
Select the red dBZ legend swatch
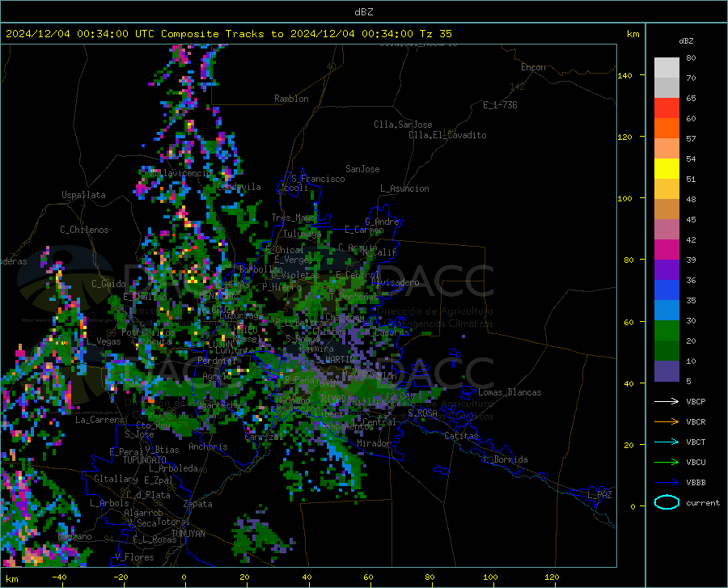point(667,108)
